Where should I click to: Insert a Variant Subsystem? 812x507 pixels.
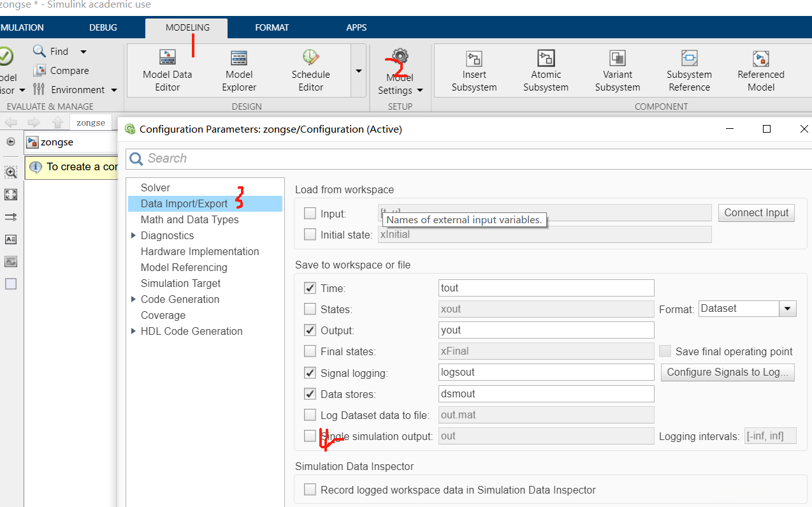click(x=617, y=70)
